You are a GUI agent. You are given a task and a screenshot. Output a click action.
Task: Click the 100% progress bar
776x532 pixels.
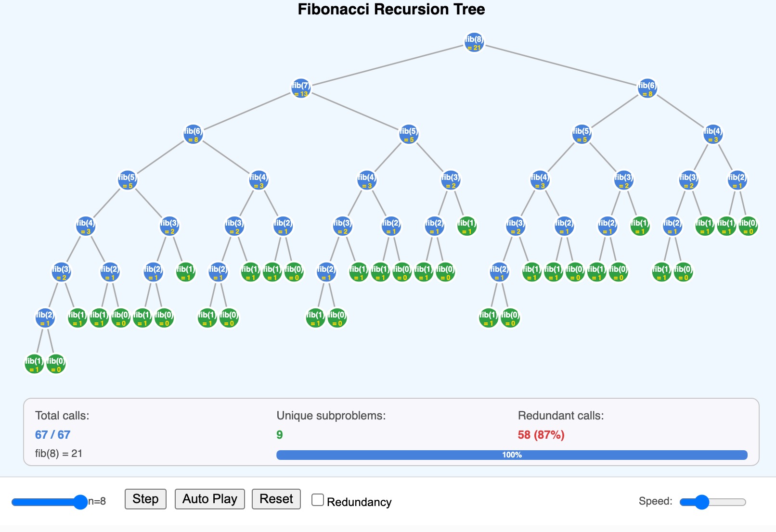tap(512, 455)
